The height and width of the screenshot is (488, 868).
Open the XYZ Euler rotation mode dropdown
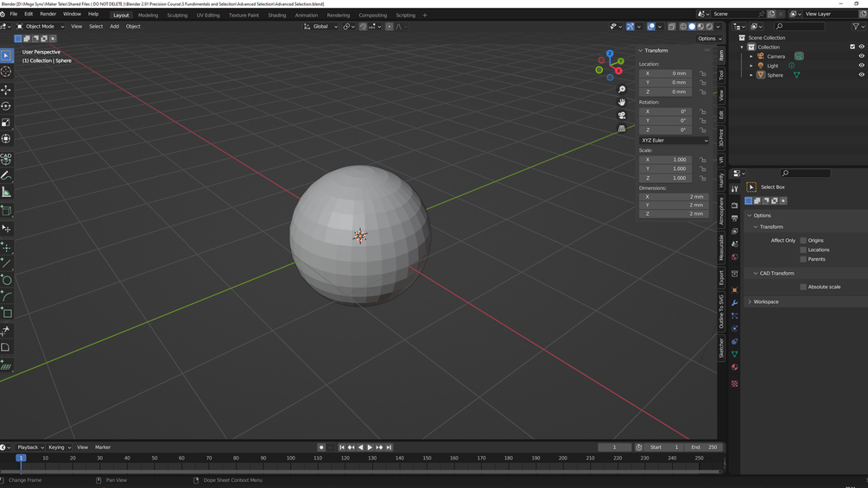tap(674, 140)
